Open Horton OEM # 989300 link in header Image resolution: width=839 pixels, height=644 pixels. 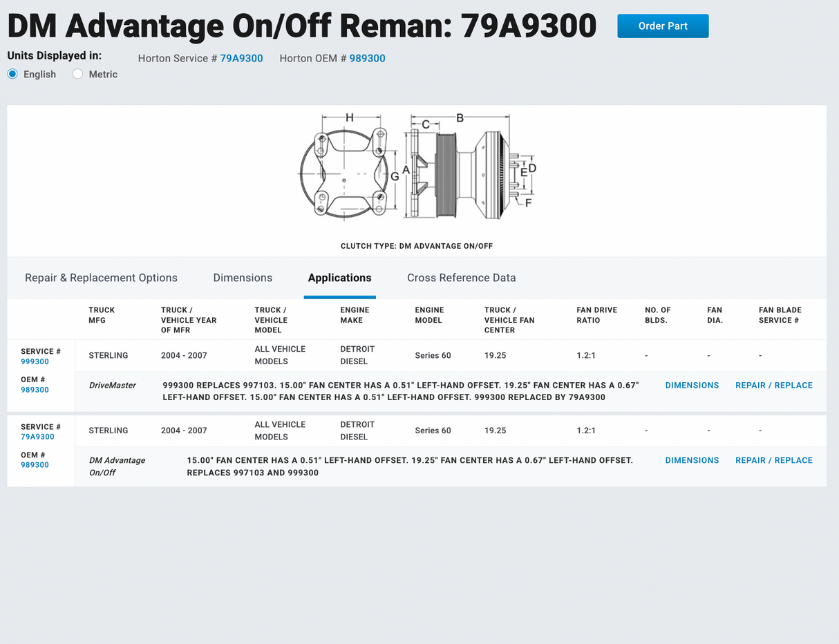367,59
